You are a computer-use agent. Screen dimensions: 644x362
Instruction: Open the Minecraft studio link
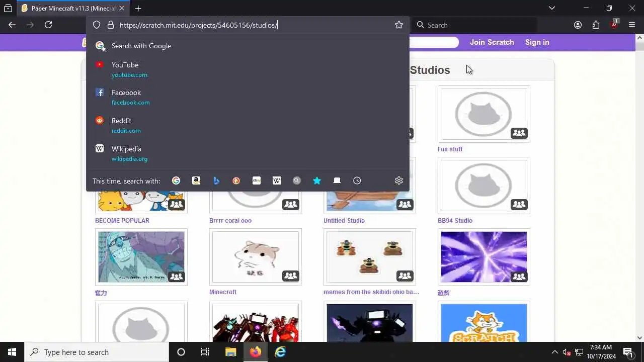pyautogui.click(x=223, y=292)
